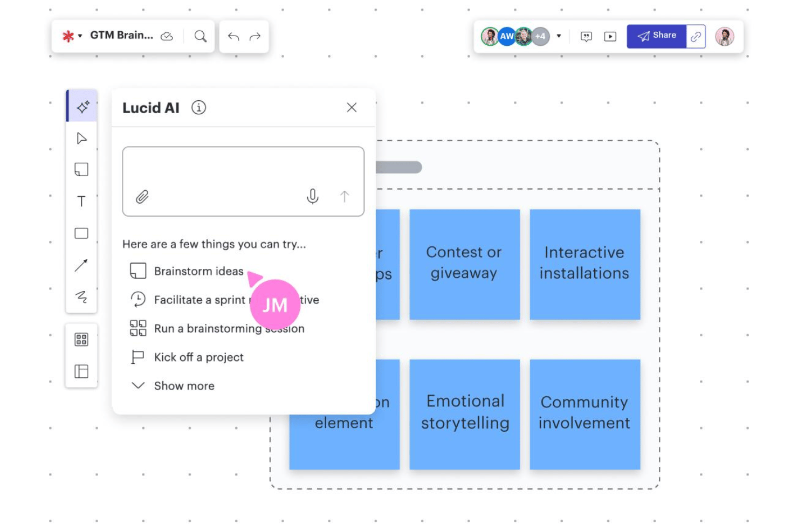Viewport: 798px width, 532px height.
Task: Select the Community involvement sticky note
Action: click(x=585, y=414)
